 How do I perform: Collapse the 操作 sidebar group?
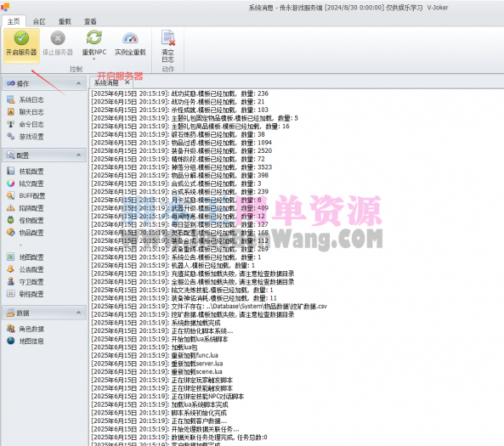79,83
